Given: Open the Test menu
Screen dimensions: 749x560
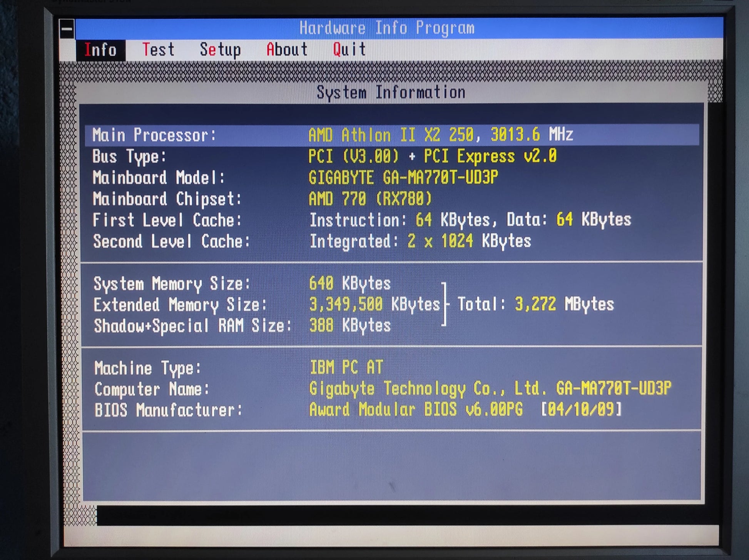Looking at the screenshot, I should [x=158, y=50].
